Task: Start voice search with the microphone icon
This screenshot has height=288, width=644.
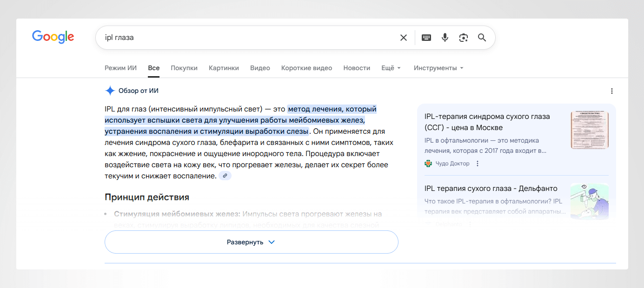Action: pyautogui.click(x=445, y=37)
